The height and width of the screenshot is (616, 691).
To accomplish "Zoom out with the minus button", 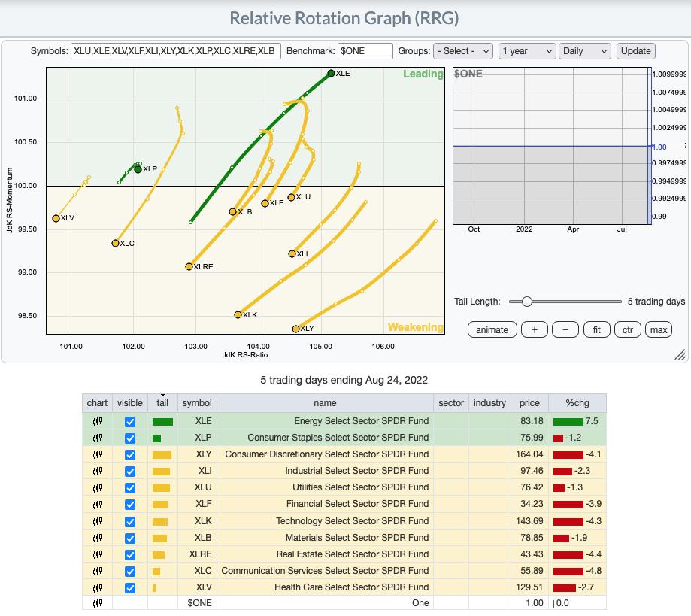I will tap(565, 330).
